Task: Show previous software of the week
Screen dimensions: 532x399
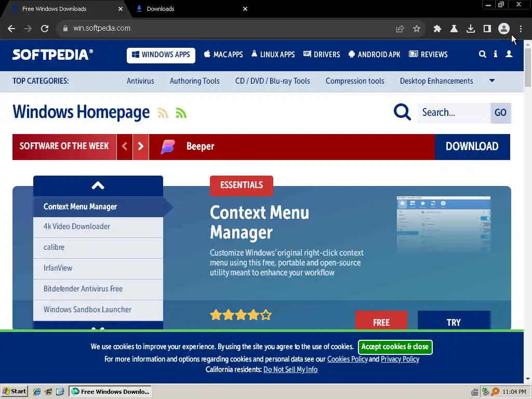Action: pyautogui.click(x=125, y=147)
